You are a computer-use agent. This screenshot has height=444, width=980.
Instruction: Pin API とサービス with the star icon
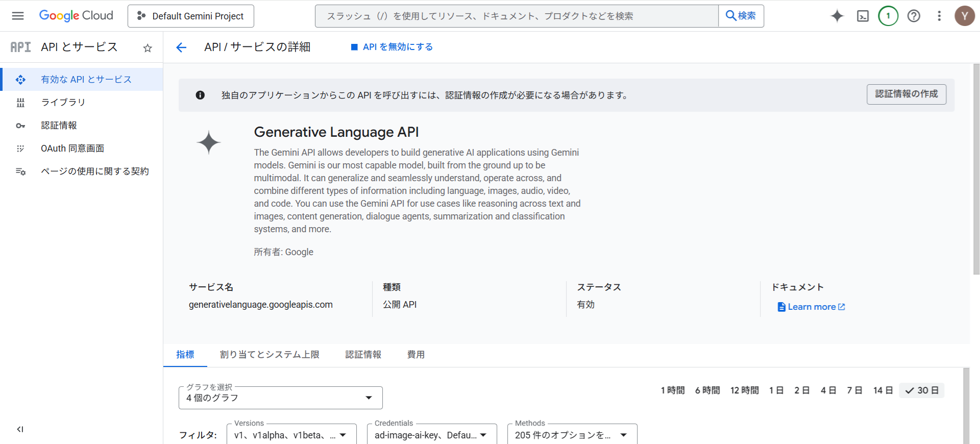(148, 48)
